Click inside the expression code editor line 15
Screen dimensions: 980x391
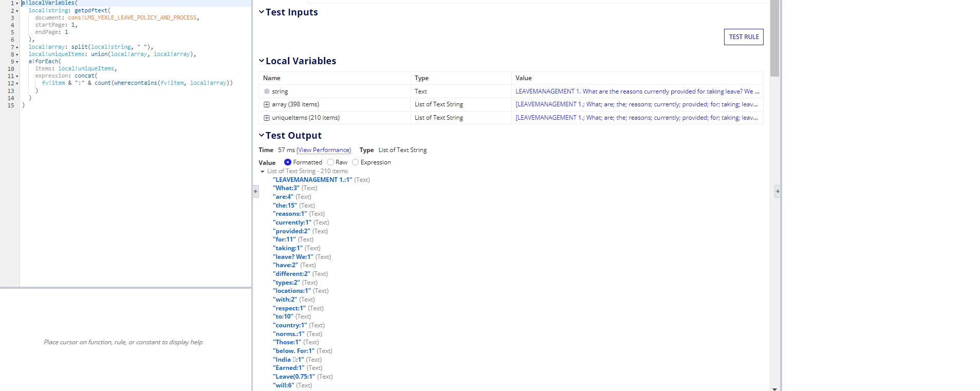(x=136, y=105)
